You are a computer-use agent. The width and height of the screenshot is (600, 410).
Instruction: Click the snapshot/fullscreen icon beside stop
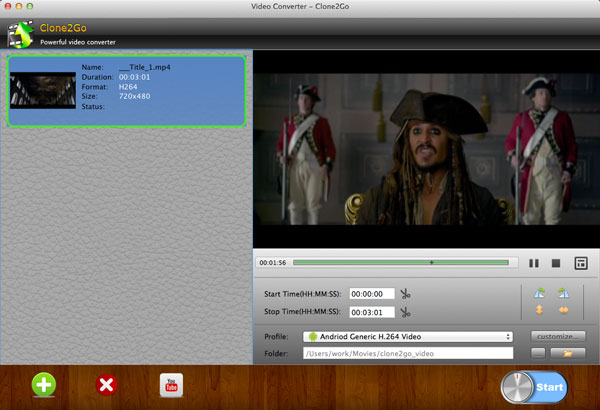pyautogui.click(x=581, y=263)
